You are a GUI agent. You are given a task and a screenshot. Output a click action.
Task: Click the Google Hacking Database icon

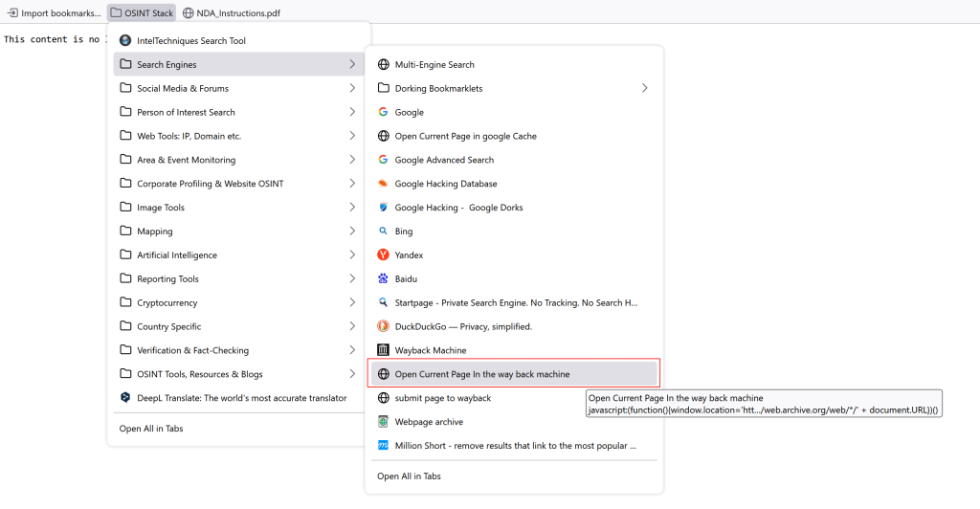click(383, 183)
